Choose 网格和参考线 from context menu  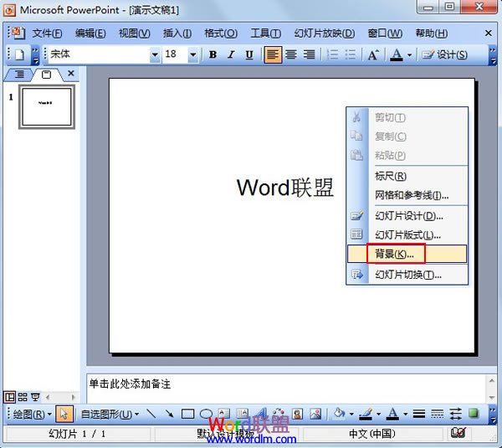407,195
